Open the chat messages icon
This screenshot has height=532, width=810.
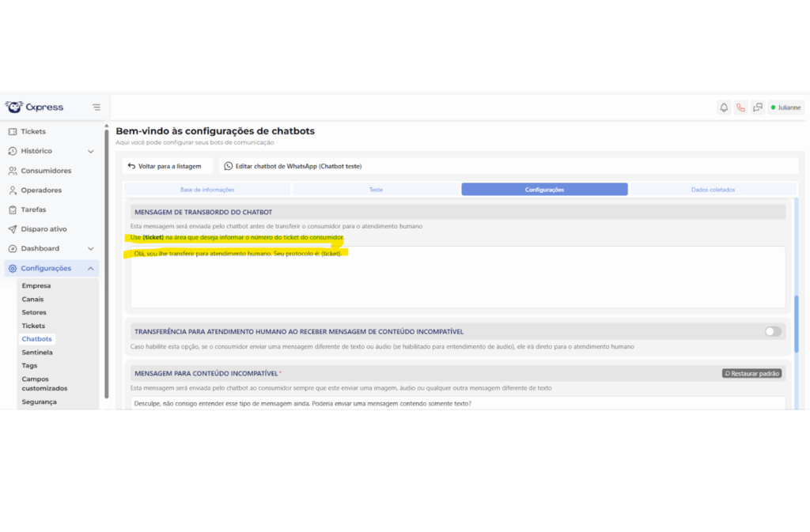tap(758, 108)
